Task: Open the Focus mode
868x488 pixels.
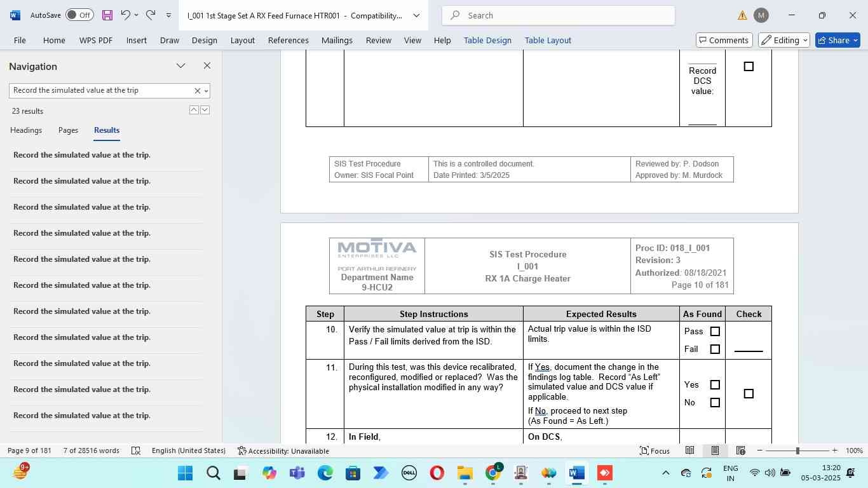Action: click(654, 451)
